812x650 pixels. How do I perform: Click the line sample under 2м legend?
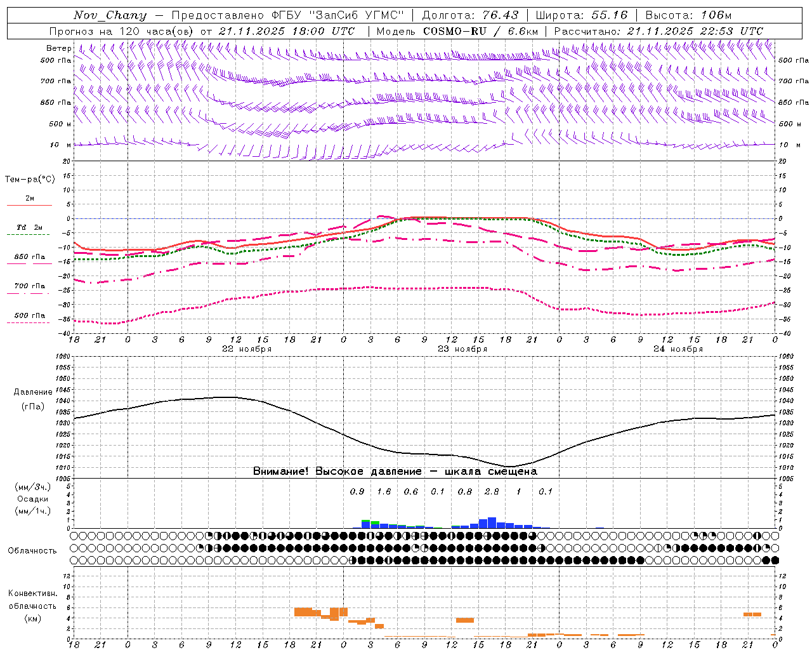(29, 205)
